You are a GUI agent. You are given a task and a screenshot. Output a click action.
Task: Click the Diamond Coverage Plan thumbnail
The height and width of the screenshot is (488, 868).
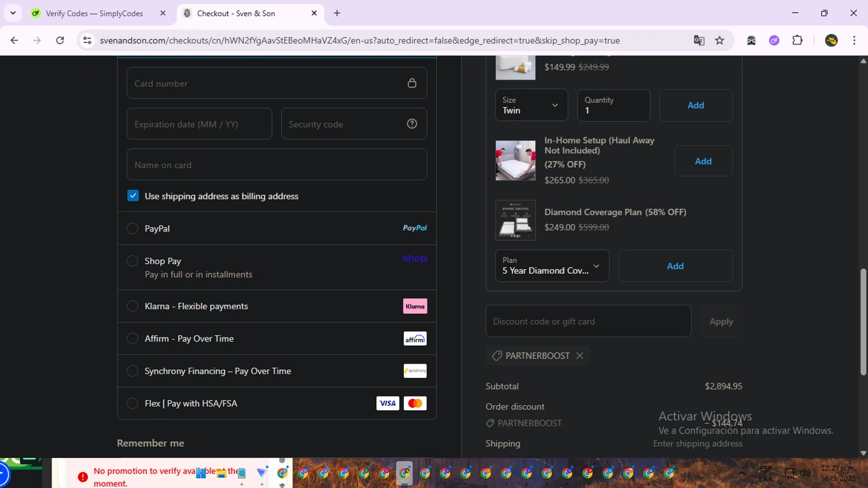pos(516,221)
